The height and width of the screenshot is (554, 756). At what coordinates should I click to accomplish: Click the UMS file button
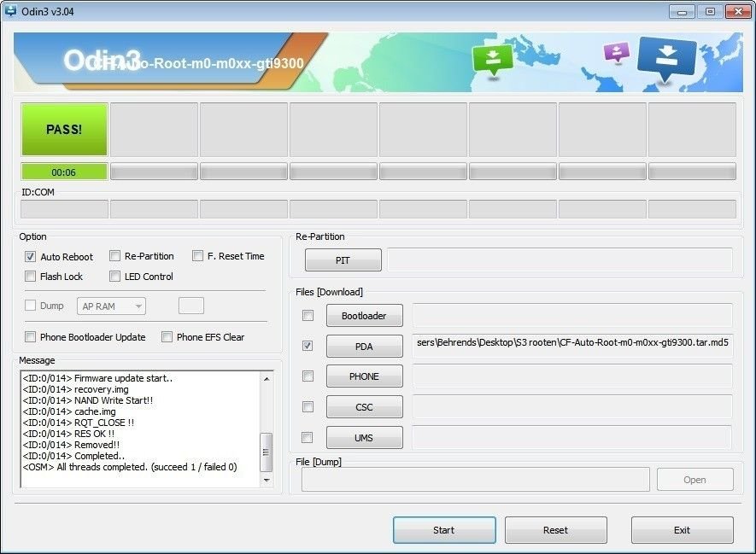click(364, 437)
